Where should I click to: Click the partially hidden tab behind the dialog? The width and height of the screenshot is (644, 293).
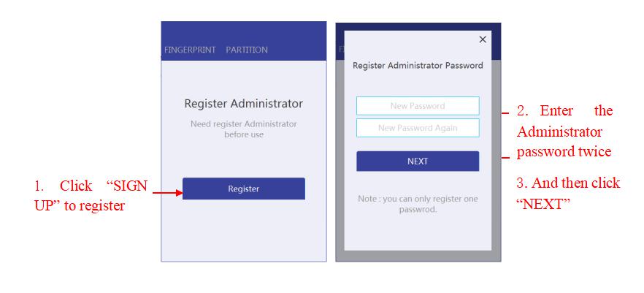[x=340, y=50]
